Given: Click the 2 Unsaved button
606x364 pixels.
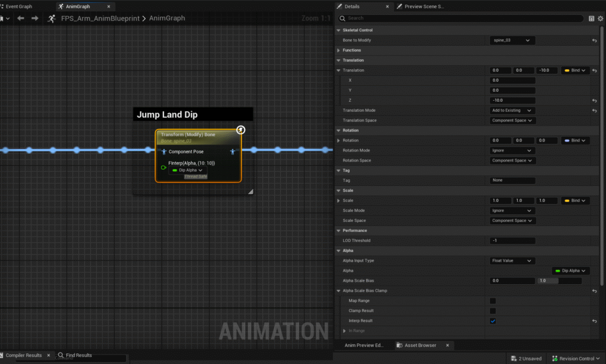Looking at the screenshot, I should (526, 358).
